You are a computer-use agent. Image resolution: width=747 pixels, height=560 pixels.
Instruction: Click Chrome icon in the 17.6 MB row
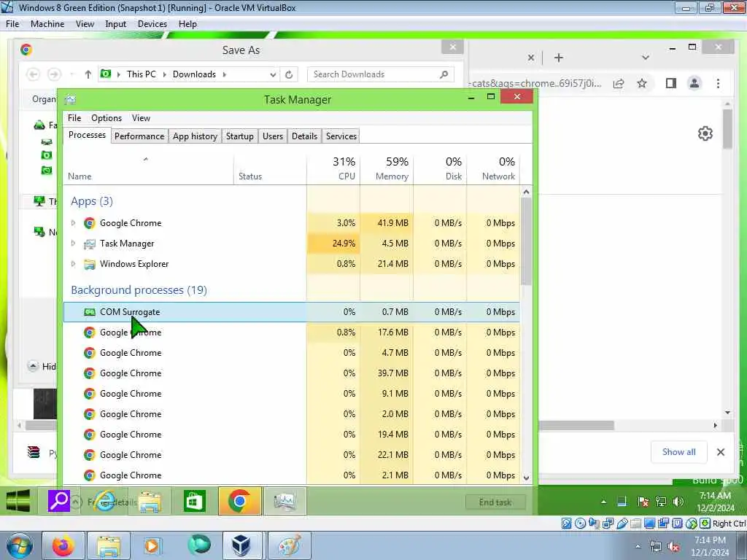89,332
